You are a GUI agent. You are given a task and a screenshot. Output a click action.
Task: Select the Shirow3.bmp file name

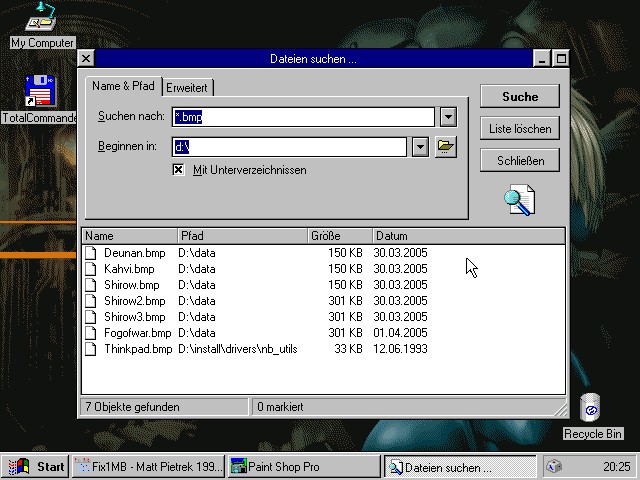pyautogui.click(x=135, y=317)
